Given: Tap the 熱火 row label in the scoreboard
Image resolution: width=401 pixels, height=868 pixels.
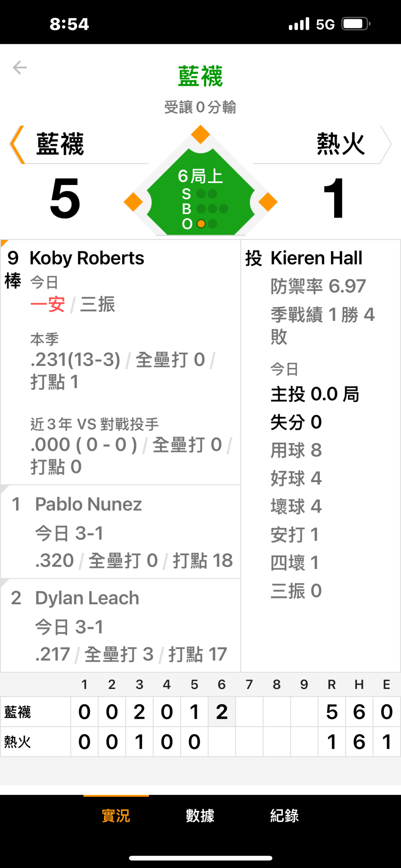Looking at the screenshot, I should point(18,742).
